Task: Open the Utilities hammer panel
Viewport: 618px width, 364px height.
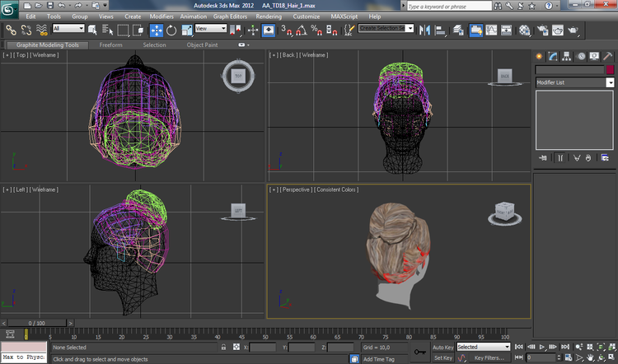Action: 607,56
